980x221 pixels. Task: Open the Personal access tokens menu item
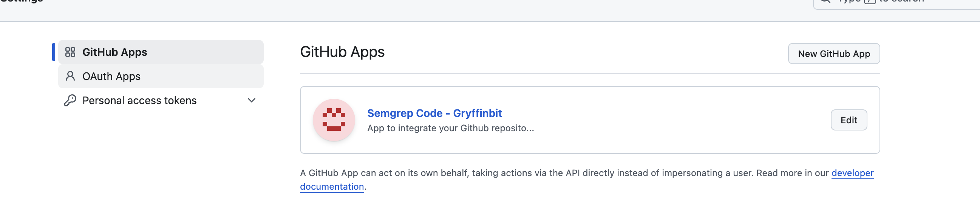click(161, 100)
